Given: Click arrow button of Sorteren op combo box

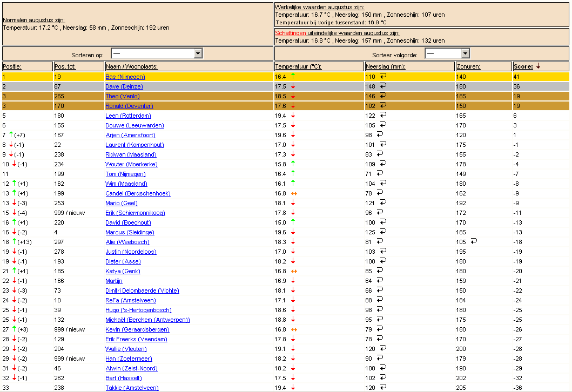Looking at the screenshot, I should click(198, 54).
